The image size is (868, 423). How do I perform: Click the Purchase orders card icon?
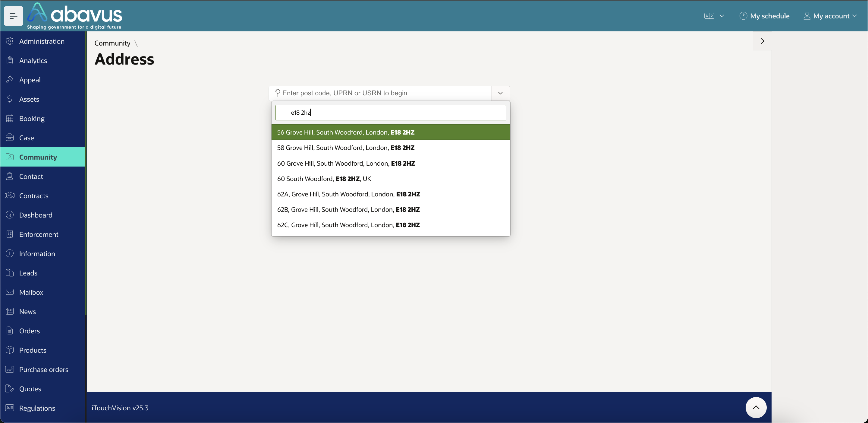point(10,369)
